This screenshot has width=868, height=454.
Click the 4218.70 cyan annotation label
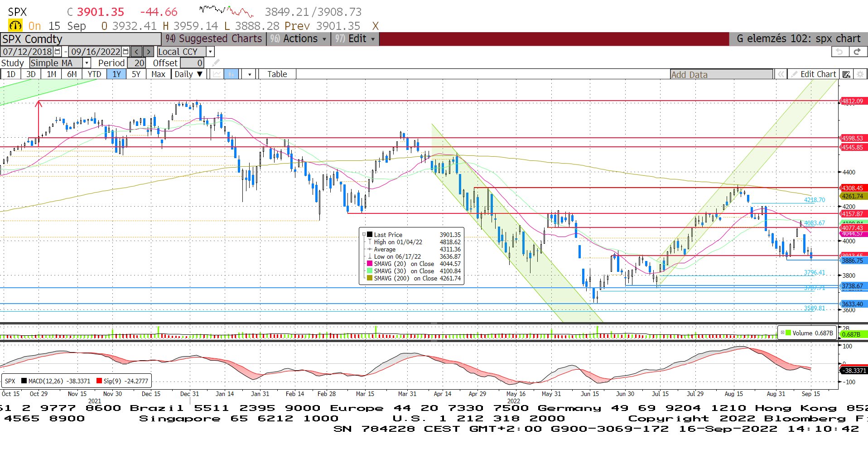815,200
